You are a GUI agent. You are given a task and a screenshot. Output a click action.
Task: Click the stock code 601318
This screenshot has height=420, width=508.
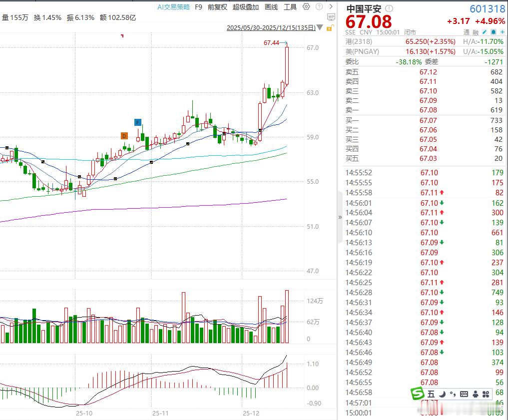tap(487, 9)
